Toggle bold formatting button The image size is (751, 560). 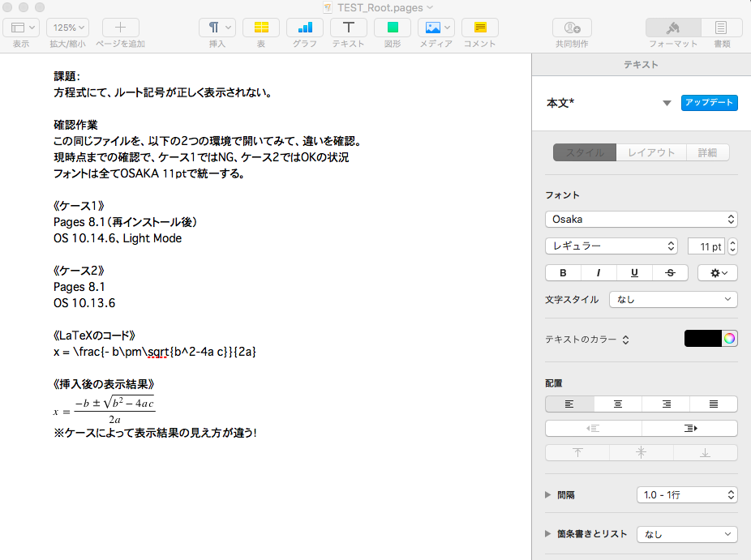(563, 273)
